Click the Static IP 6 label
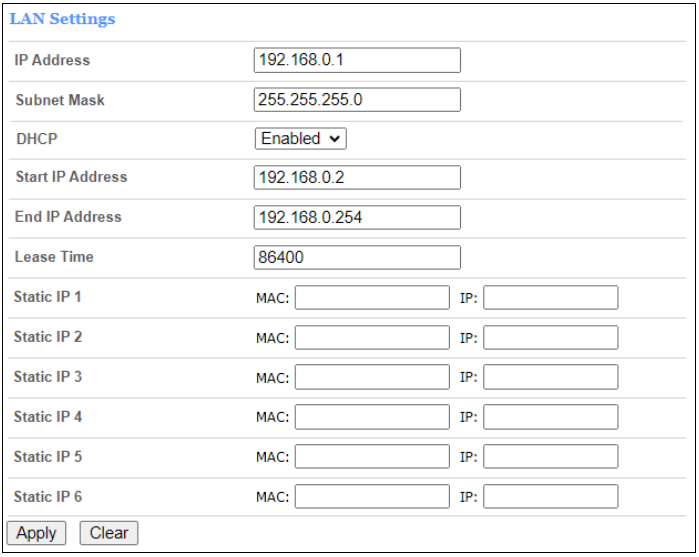This screenshot has height=557, width=699. tap(48, 496)
